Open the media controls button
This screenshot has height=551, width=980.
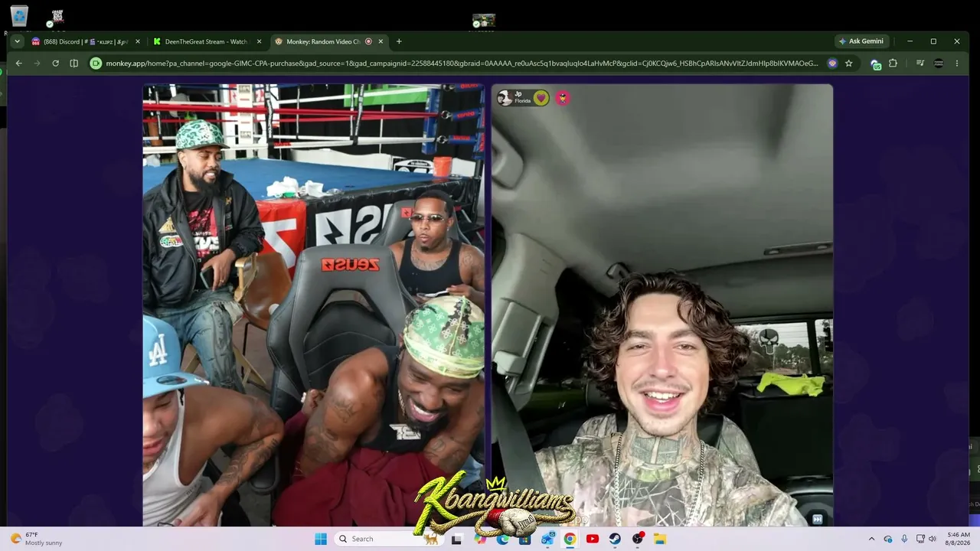[x=920, y=64]
